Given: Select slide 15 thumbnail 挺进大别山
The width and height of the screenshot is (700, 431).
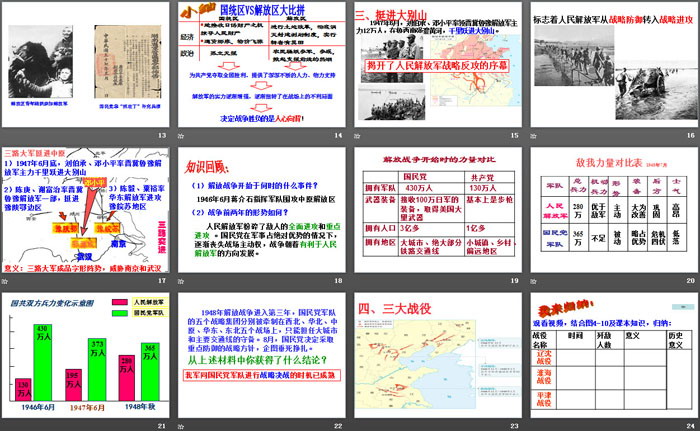Looking at the screenshot, I should click(x=438, y=65).
